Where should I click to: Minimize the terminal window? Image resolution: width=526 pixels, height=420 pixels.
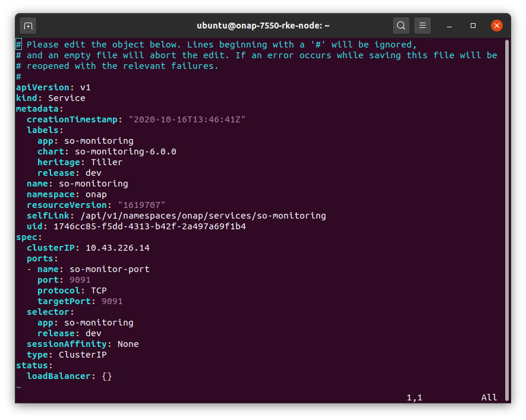[449, 26]
